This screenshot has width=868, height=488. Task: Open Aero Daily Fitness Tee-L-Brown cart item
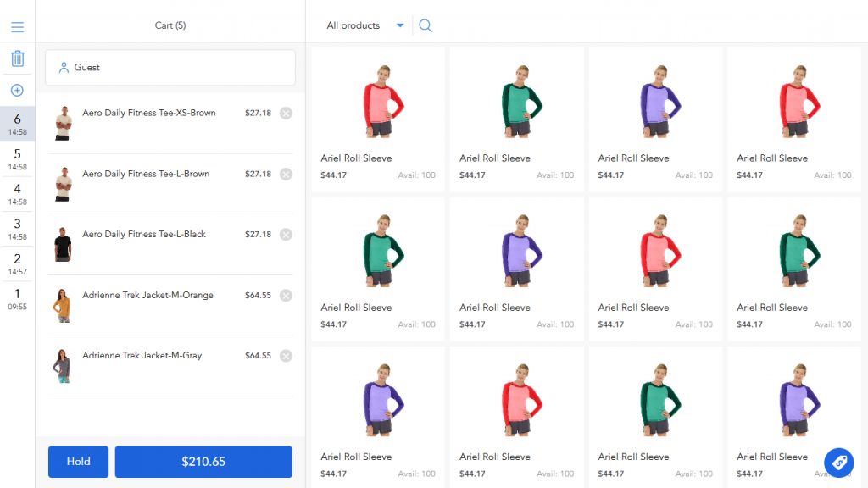coord(146,175)
